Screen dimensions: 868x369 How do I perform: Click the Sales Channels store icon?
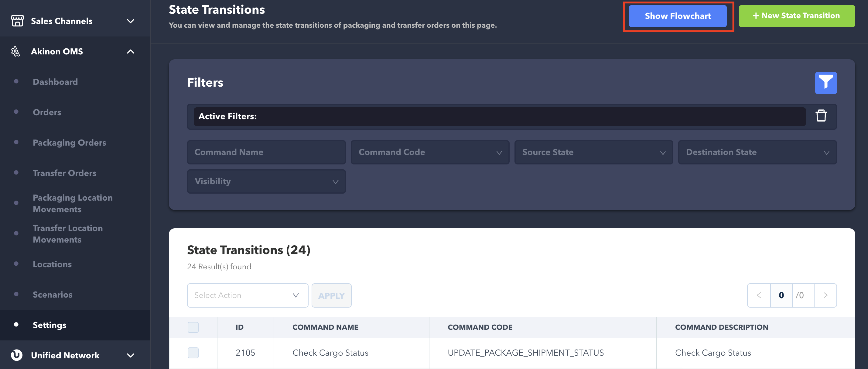(17, 21)
